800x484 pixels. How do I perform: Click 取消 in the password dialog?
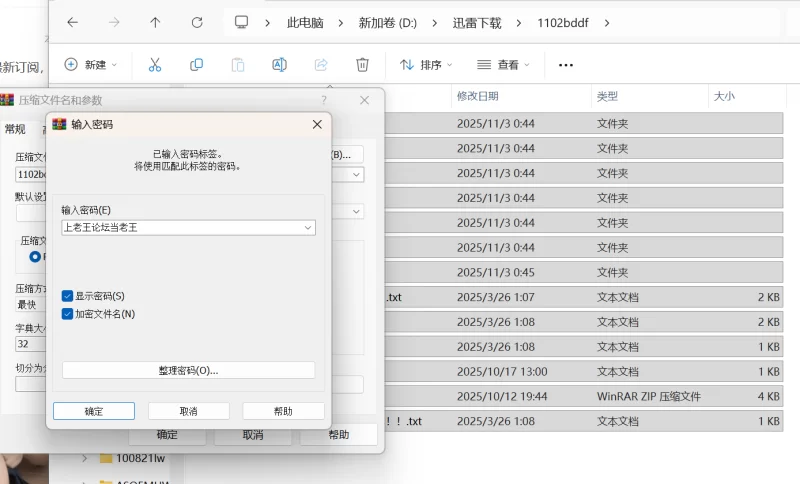188,411
